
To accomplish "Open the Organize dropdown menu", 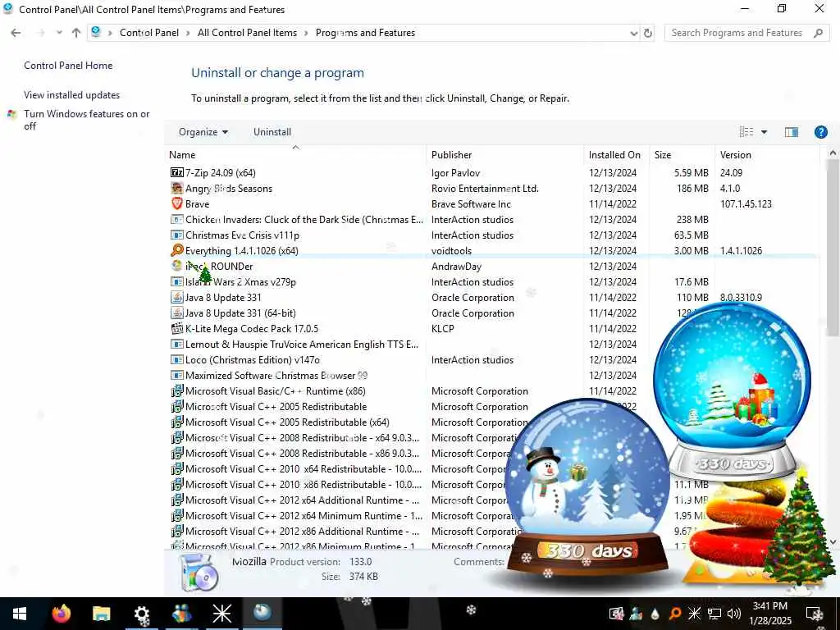I will click(x=203, y=132).
